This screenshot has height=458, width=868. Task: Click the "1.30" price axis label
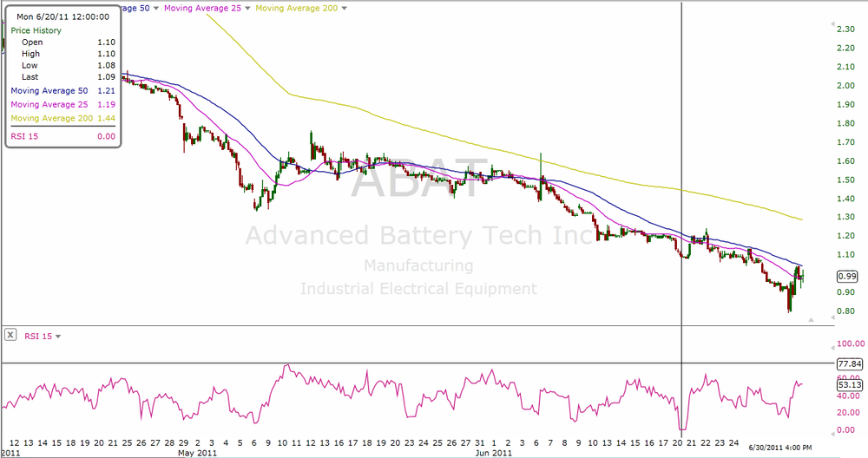(x=845, y=217)
